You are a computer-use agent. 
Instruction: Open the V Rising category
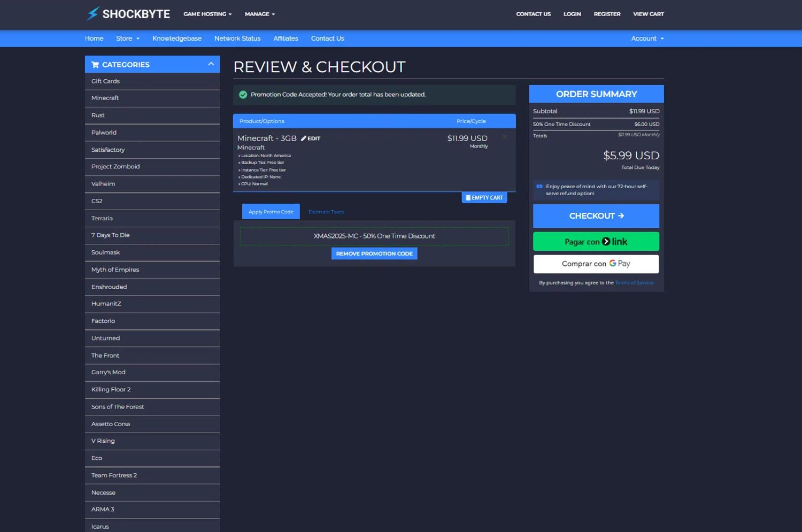(x=152, y=441)
